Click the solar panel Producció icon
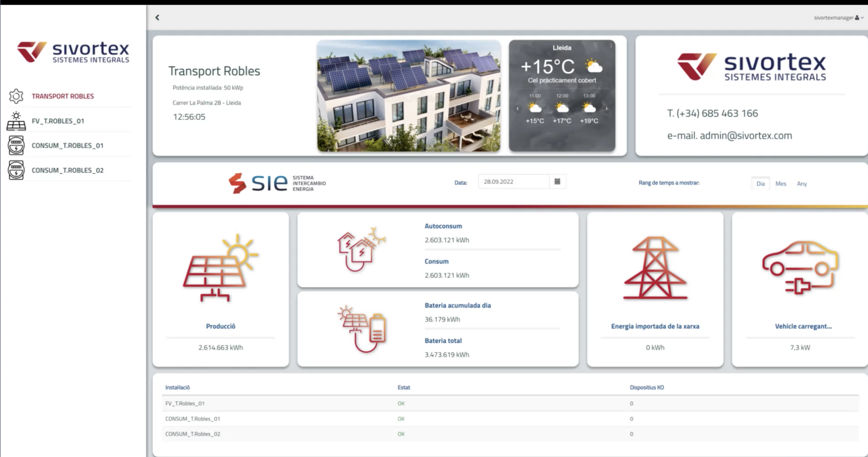Viewport: 868px width, 457px height. pyautogui.click(x=221, y=268)
